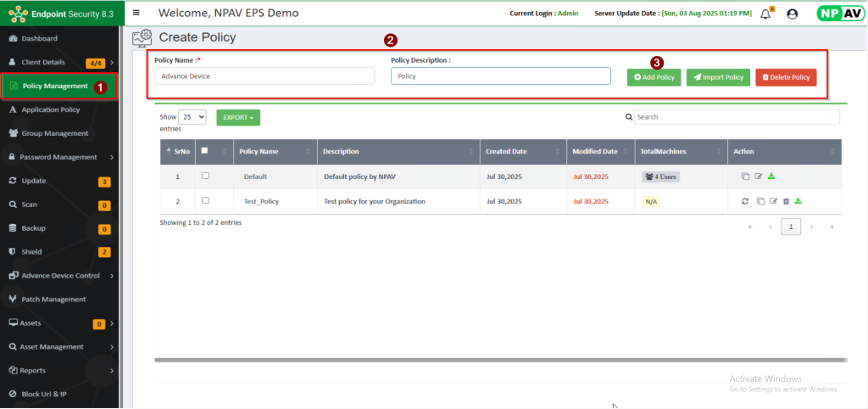Go to Group Management in the sidebar
Image resolution: width=868 pixels, height=409 pixels.
(54, 133)
